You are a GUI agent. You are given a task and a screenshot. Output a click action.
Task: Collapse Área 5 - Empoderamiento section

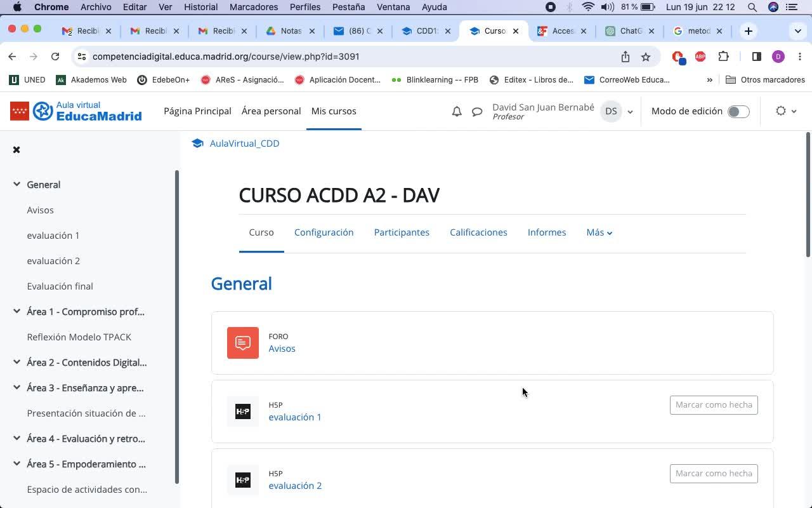16,464
